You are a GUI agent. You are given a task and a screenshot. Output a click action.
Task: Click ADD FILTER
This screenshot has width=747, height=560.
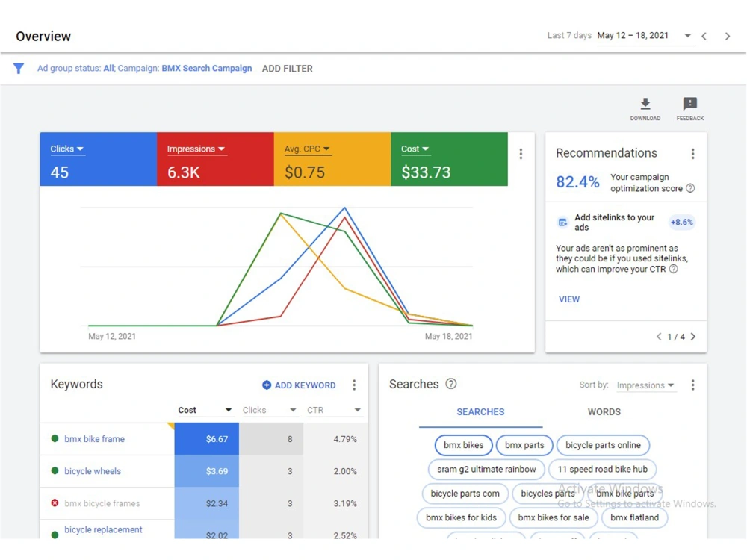[288, 69]
